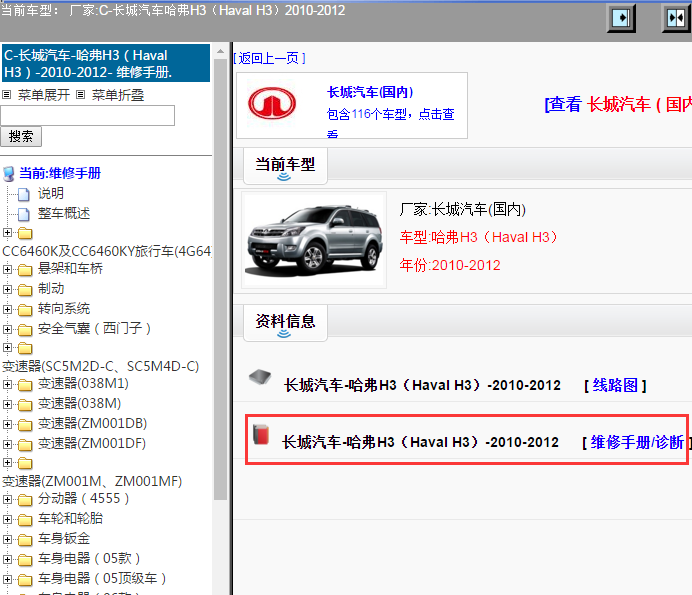Click the folder icon for 车身电器（05顶级车）

coord(25,580)
